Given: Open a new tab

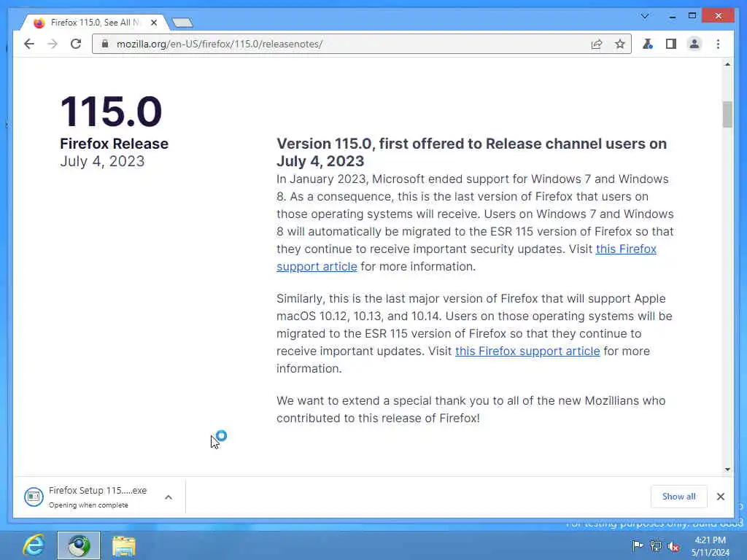Looking at the screenshot, I should pyautogui.click(x=182, y=23).
